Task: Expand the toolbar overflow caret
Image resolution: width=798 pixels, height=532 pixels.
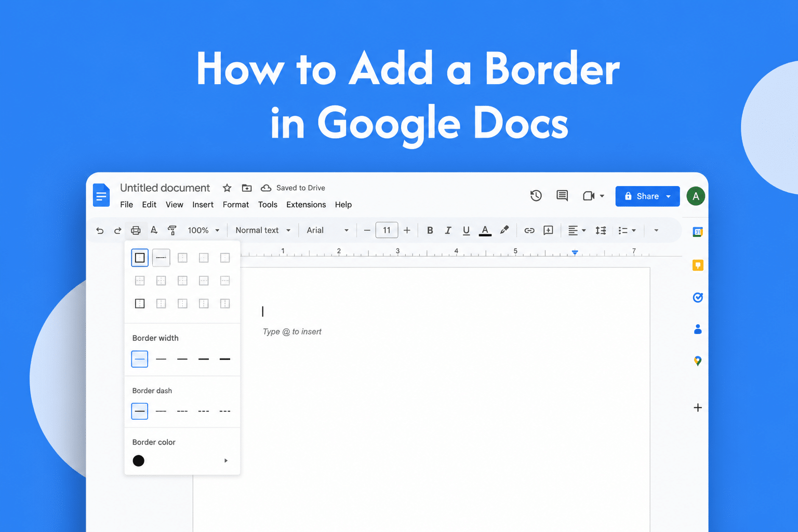Action: 656,231
